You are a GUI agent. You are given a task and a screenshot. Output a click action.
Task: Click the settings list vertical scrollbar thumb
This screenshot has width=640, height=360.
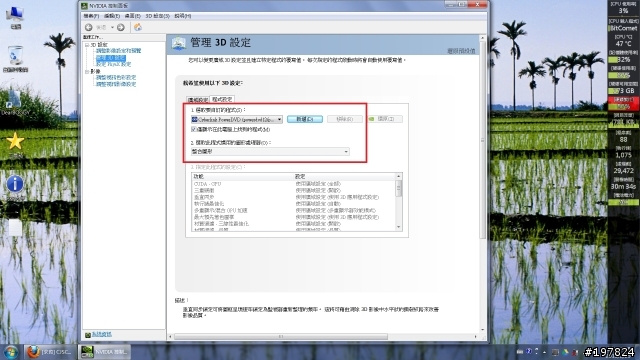coord(399,189)
